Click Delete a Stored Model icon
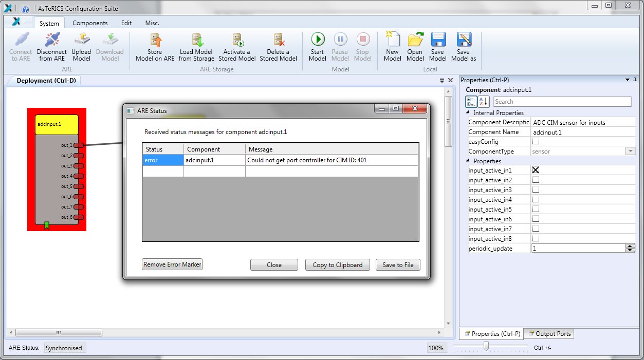The width and height of the screenshot is (644, 360). (x=278, y=40)
